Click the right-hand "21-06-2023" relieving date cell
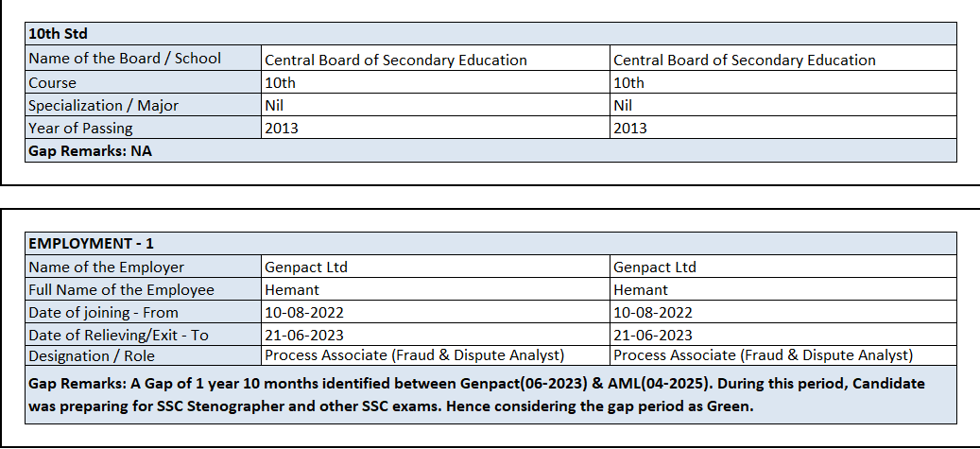 tap(653, 335)
